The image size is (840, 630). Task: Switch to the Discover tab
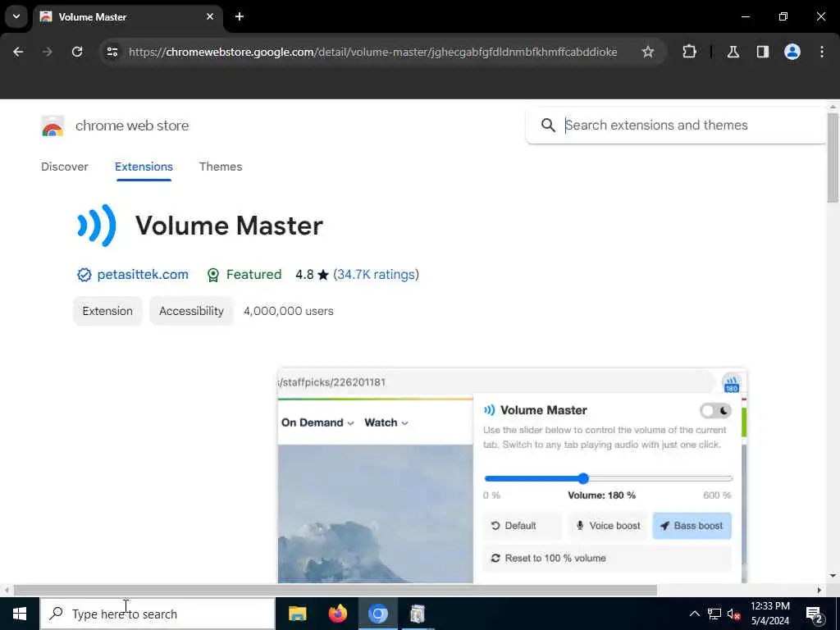[65, 167]
